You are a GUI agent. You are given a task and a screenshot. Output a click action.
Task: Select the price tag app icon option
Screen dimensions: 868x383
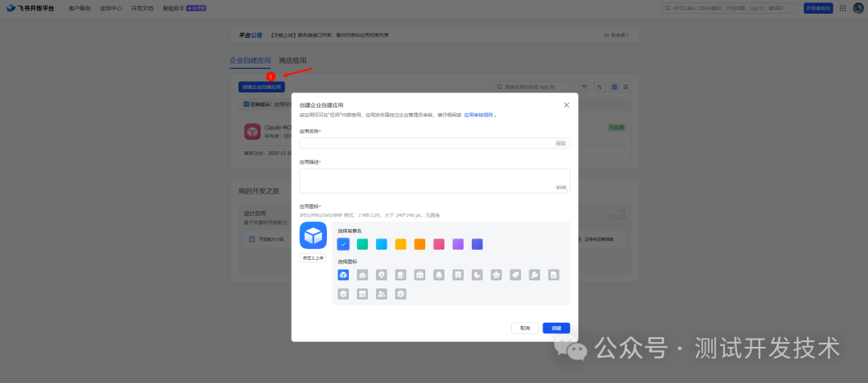pos(515,275)
